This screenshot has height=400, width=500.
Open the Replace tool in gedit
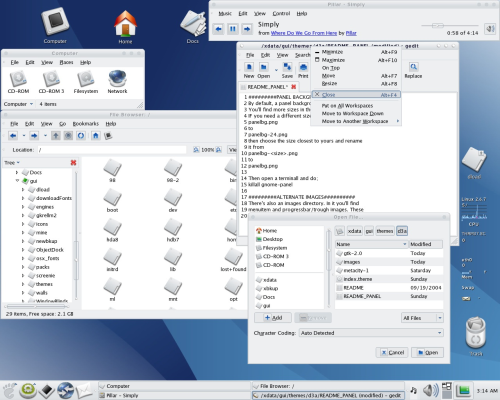click(x=413, y=70)
